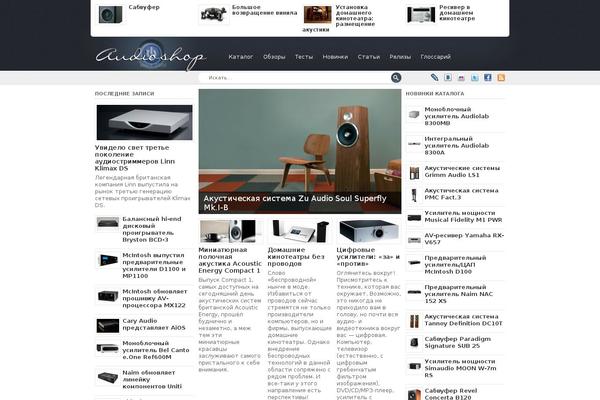600x400 pixels.
Task: Open headline Акустическая система Zu Audio Soul Superfly
Action: (x=295, y=203)
